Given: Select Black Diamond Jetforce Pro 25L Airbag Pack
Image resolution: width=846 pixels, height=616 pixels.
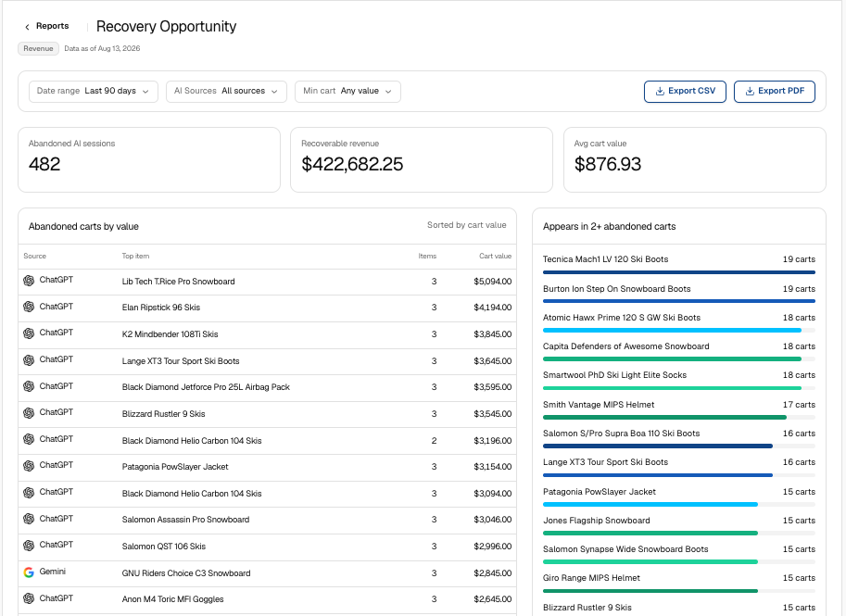Looking at the screenshot, I should (206, 387).
